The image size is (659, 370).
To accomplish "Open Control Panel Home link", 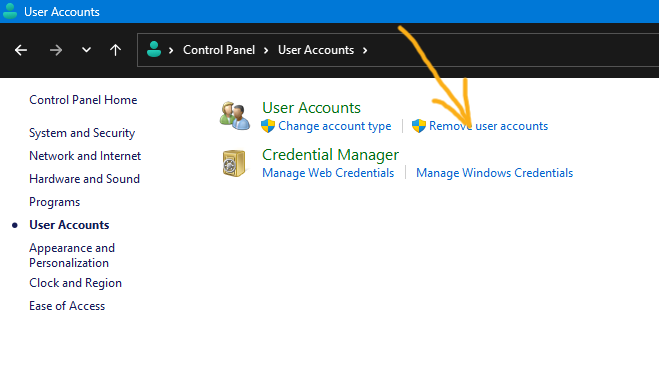I will (83, 100).
